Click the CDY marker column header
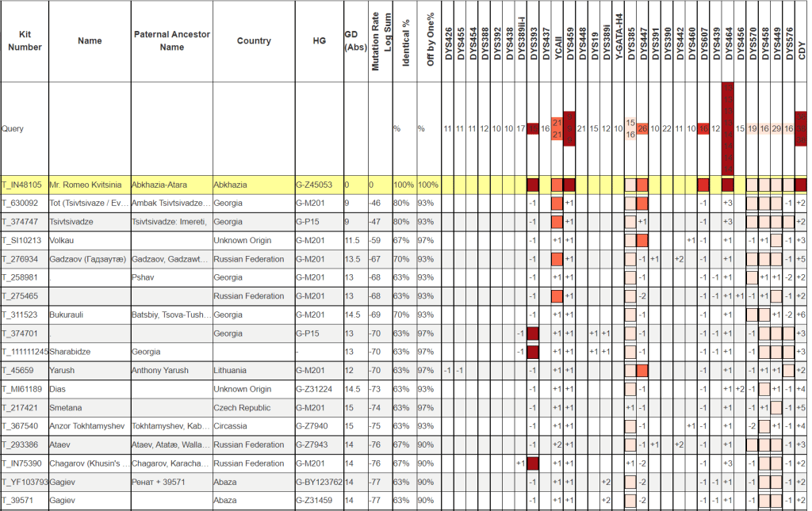Screen dimensions: 812x511 pyautogui.click(x=802, y=41)
